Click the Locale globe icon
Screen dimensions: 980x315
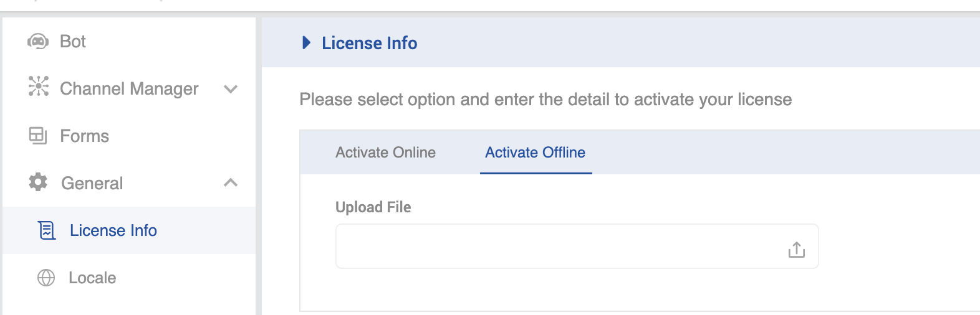point(46,278)
